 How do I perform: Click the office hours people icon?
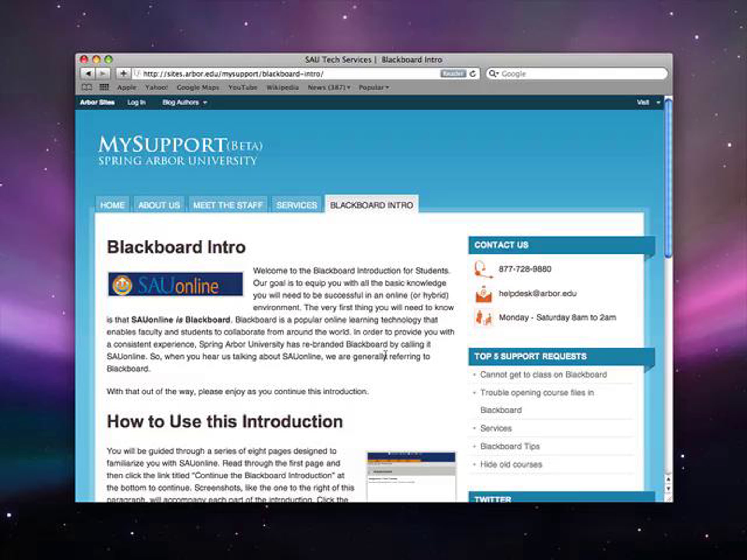(x=484, y=318)
